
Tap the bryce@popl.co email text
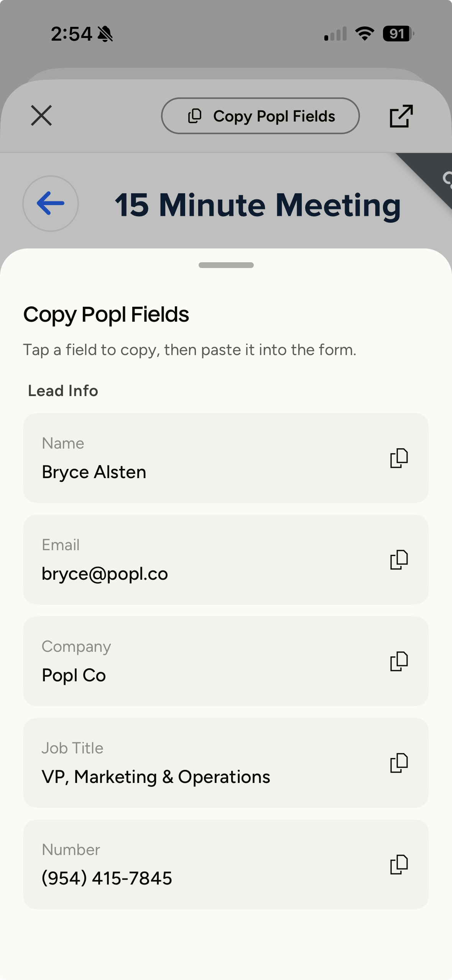[x=105, y=574]
